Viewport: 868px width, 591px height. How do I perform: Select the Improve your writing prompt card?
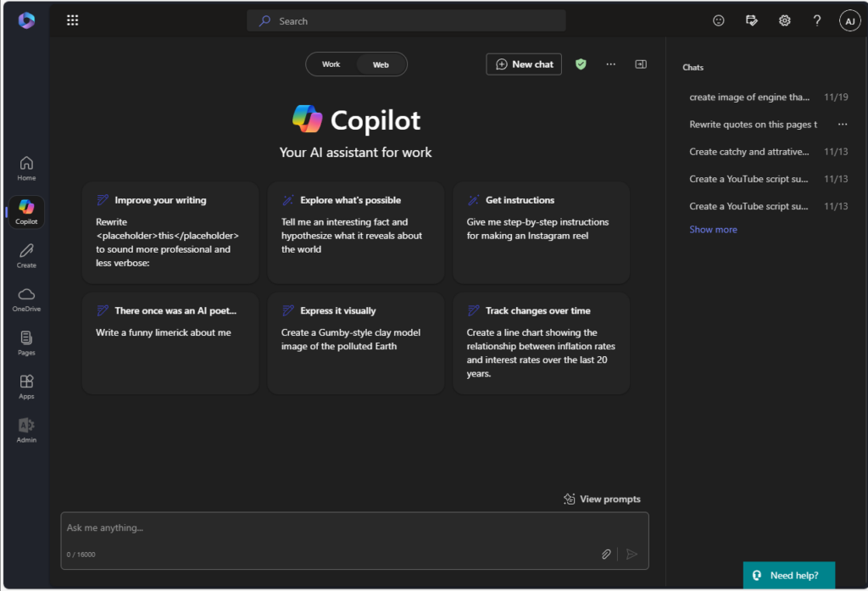[x=170, y=232]
